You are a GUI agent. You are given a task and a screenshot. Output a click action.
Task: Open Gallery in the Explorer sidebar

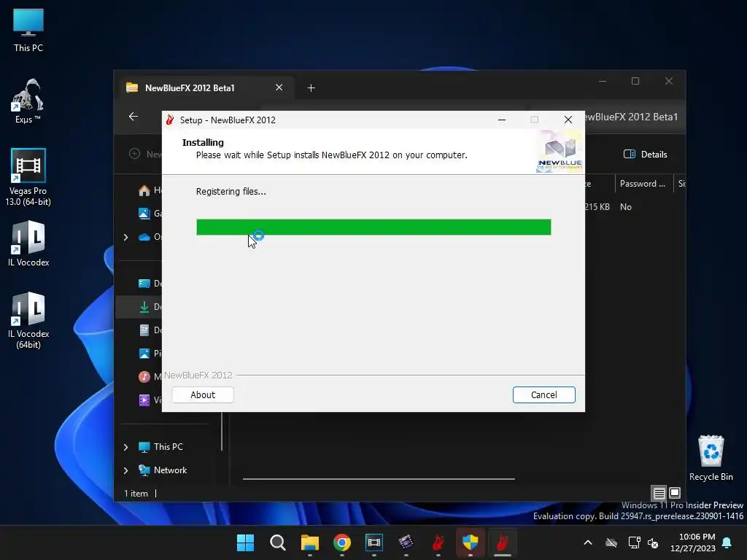(x=150, y=214)
